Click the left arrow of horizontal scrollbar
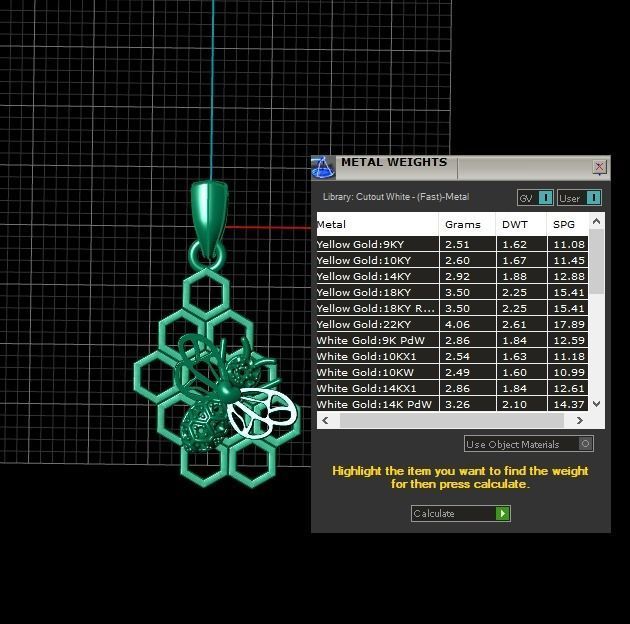The height and width of the screenshot is (624, 630). click(x=325, y=420)
